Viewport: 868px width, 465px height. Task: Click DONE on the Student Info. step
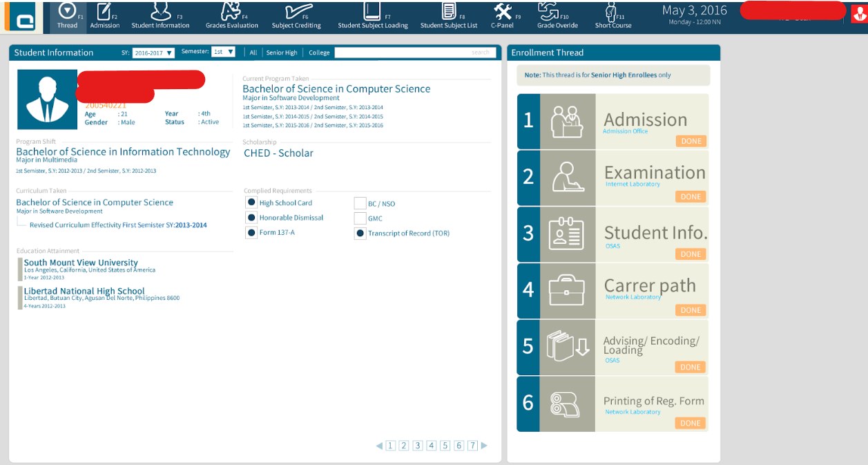pos(691,254)
